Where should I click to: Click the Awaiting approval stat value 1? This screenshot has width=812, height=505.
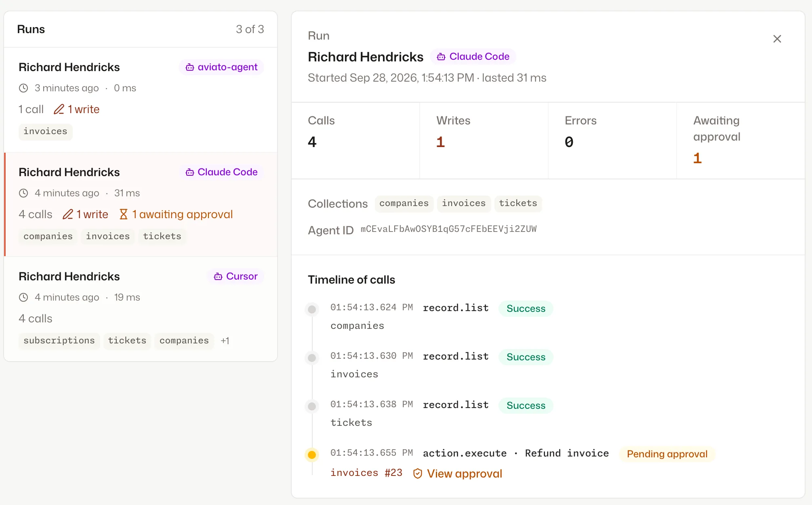[697, 158]
